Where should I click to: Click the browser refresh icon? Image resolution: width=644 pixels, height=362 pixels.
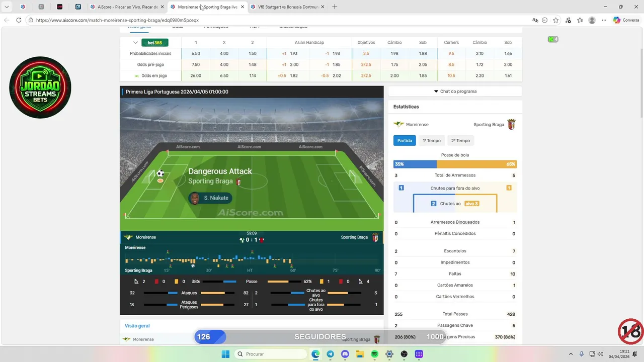(19, 20)
